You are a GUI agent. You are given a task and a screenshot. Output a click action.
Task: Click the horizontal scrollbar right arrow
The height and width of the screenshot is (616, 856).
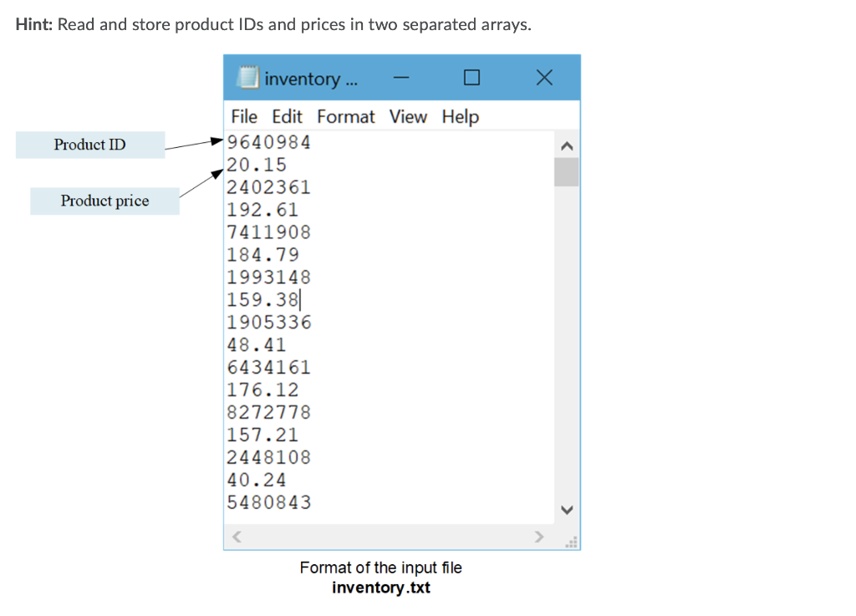[x=539, y=537]
